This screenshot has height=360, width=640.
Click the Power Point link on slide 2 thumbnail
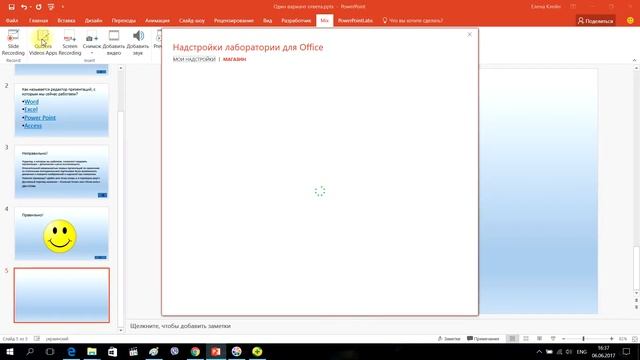point(40,118)
